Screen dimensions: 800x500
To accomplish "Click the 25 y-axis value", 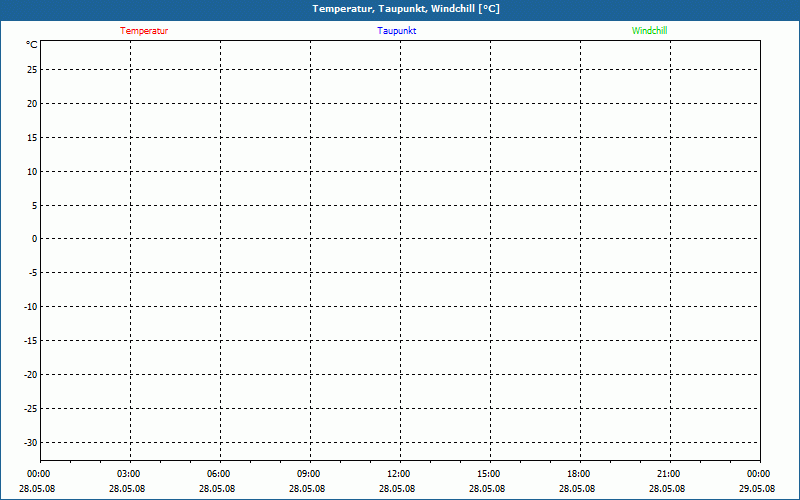I will 32,70.
